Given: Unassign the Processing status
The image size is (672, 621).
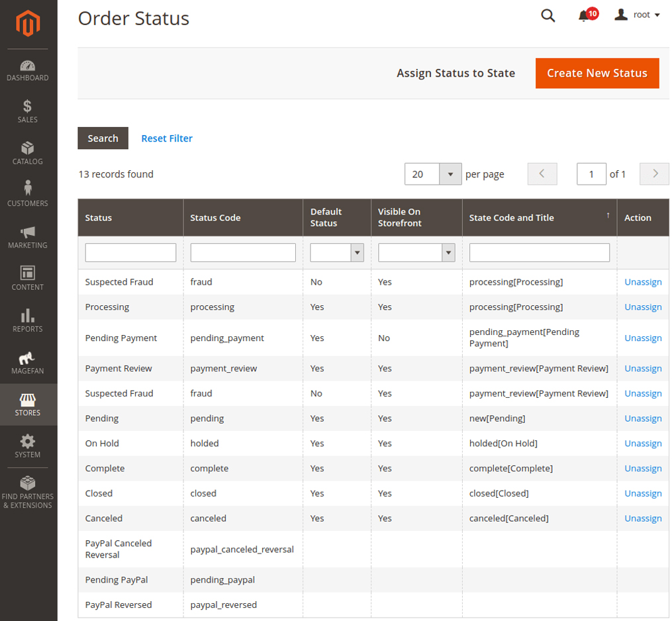Looking at the screenshot, I should 643,307.
